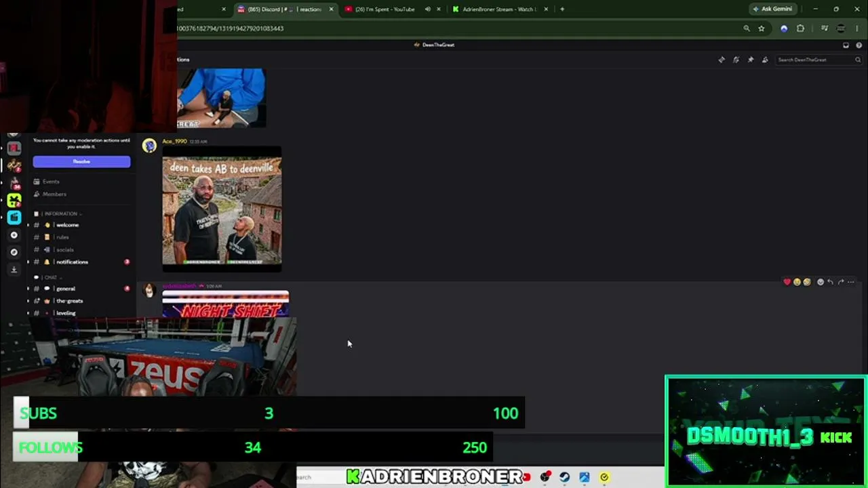The image size is (868, 488).
Task: Click the Download Apps icon in the server sidebar
Action: pyautogui.click(x=14, y=269)
